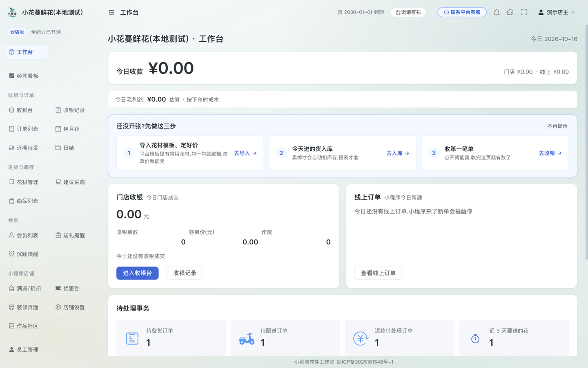
Task: Click 查看线上订单 button
Action: tap(378, 273)
